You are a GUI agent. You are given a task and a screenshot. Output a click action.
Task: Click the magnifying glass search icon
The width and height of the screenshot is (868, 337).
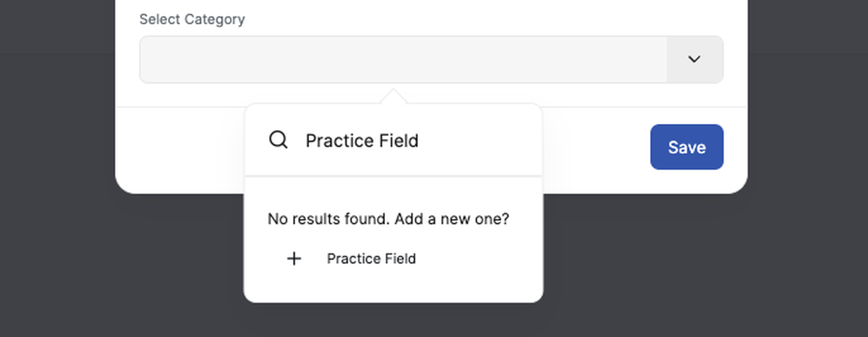(x=278, y=140)
